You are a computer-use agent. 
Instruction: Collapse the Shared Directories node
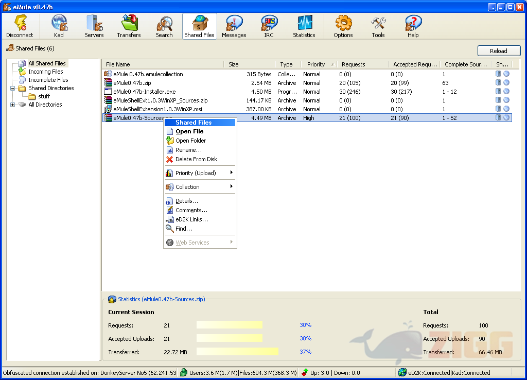(x=12, y=88)
